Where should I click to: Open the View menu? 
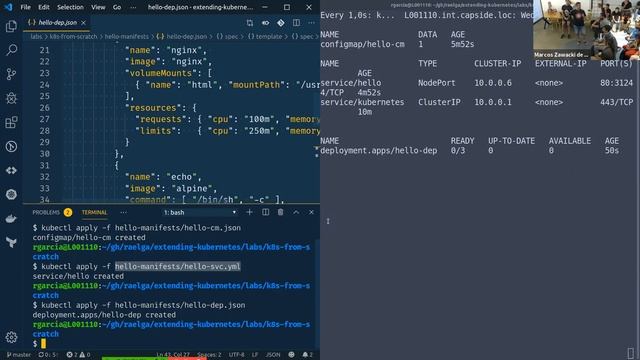pyautogui.click(x=98, y=7)
